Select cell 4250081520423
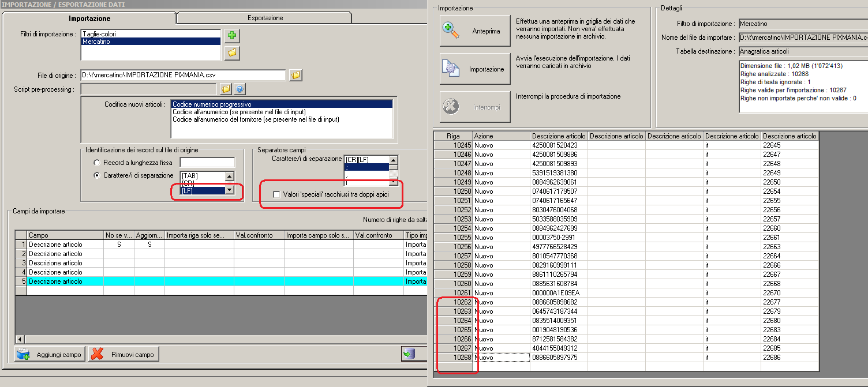Image resolution: width=868 pixels, height=387 pixels. click(559, 145)
